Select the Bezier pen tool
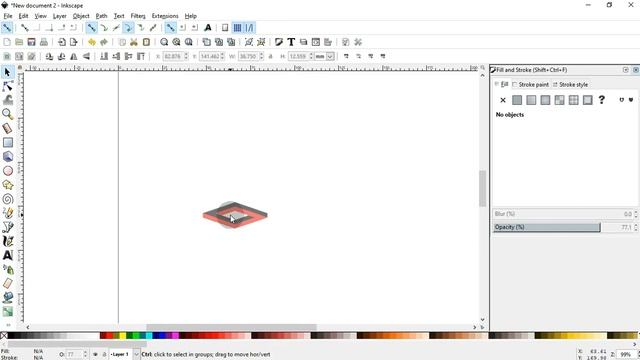The height and width of the screenshot is (360, 640). (x=7, y=227)
